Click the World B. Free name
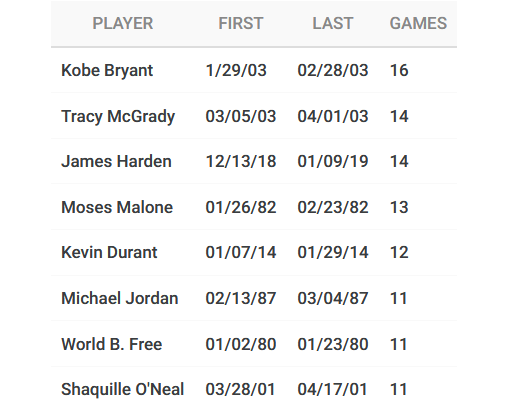Screen dimensions: 518x410 point(112,344)
